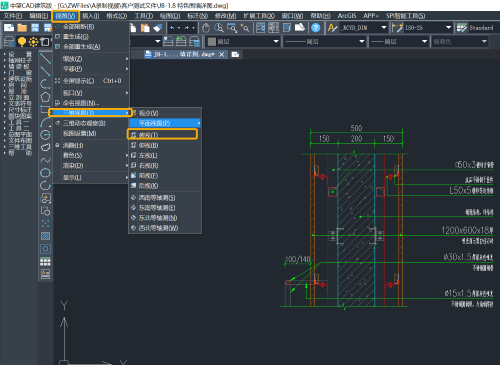Open the Layer Properties Manager icon
This screenshot has height=365, width=500.
[9, 42]
